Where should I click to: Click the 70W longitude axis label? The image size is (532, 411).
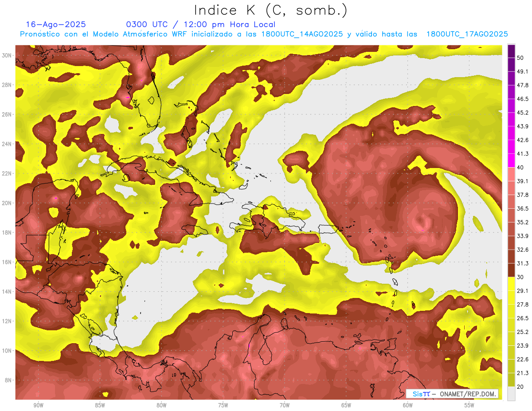coord(285,405)
